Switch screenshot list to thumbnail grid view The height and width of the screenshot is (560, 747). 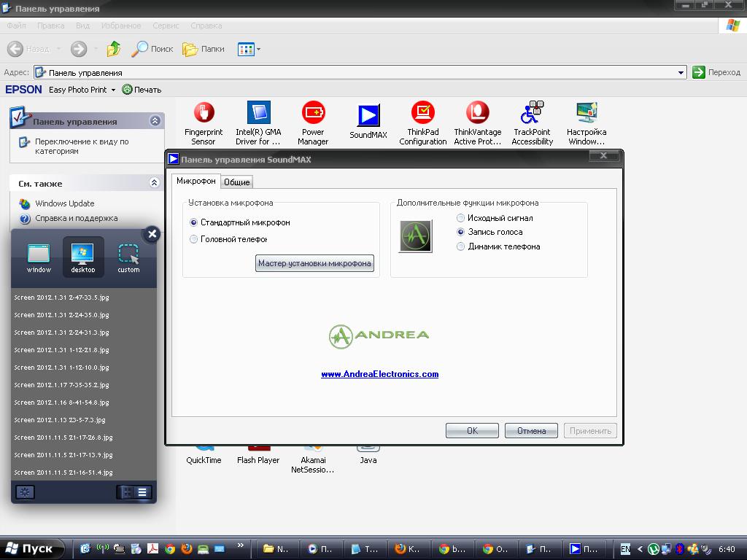(x=127, y=492)
